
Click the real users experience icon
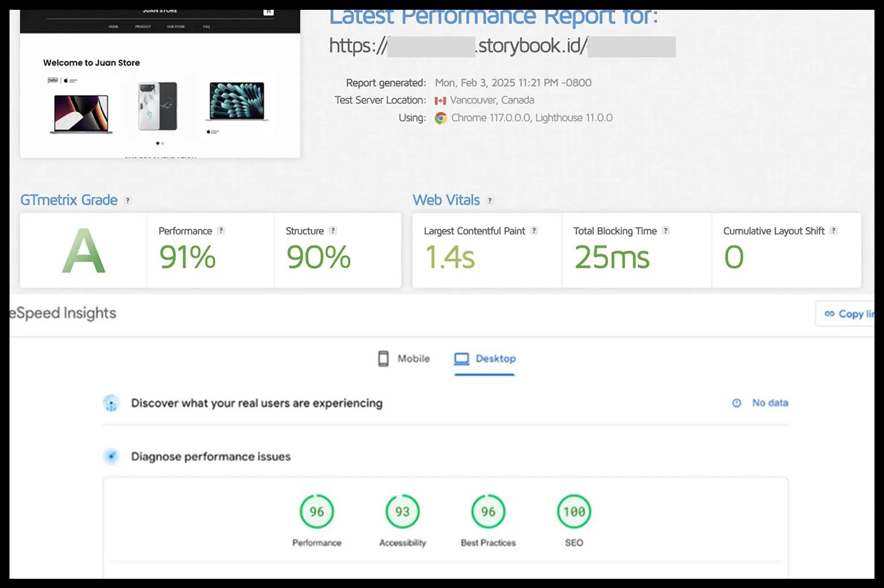click(x=111, y=404)
